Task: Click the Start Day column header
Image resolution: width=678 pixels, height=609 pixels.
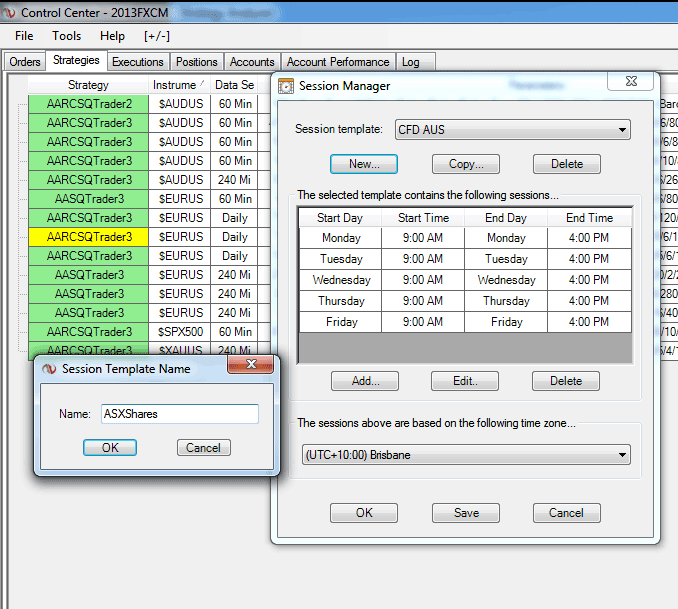Action: 340,218
